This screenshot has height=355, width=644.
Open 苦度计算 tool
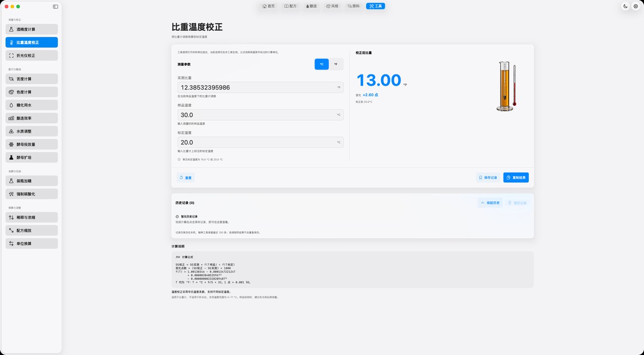[x=32, y=79]
